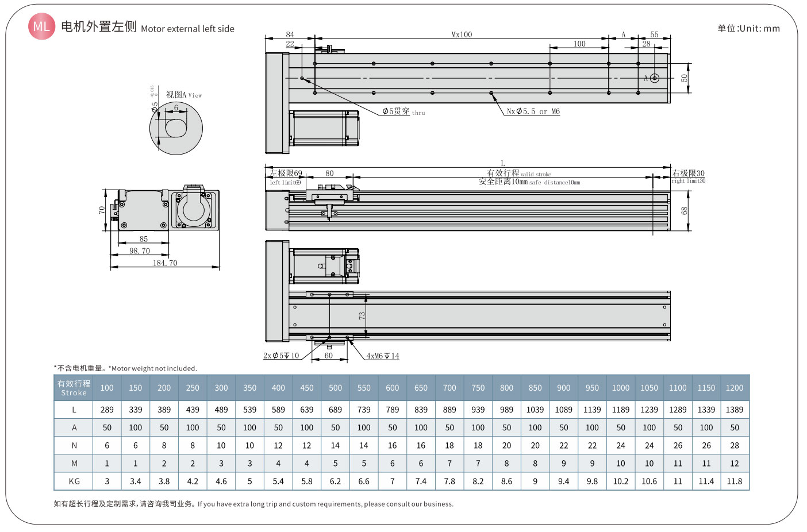Click the L value 739
Viewport: 807px width, 532px height.
click(x=364, y=410)
